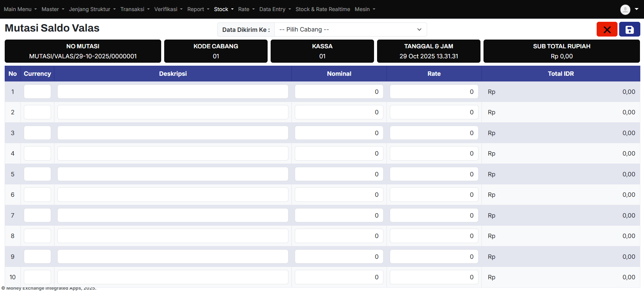Image resolution: width=644 pixels, height=291 pixels.
Task: Open the Mesin menu
Action: pos(365,9)
